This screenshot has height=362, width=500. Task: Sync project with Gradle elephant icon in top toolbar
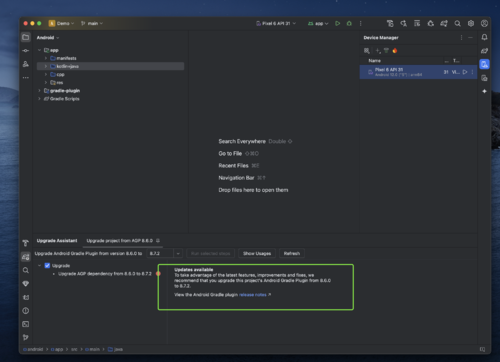tap(444, 23)
